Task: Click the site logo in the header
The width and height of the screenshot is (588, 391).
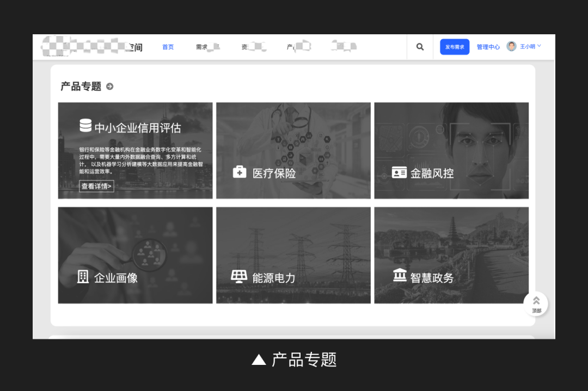Action: pos(91,47)
